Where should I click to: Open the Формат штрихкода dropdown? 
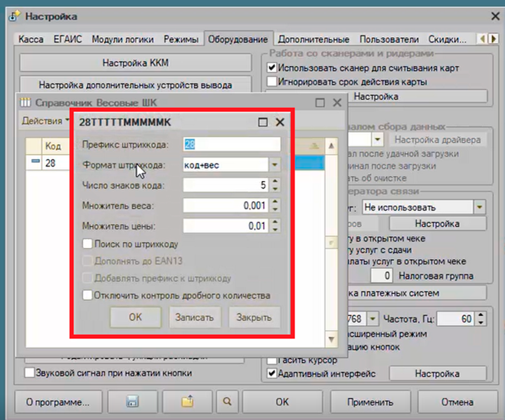274,165
